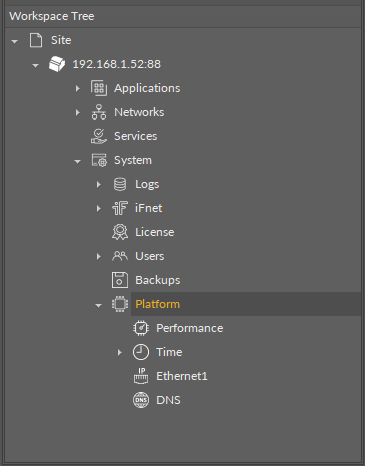Click the Logs database icon

click(x=120, y=184)
